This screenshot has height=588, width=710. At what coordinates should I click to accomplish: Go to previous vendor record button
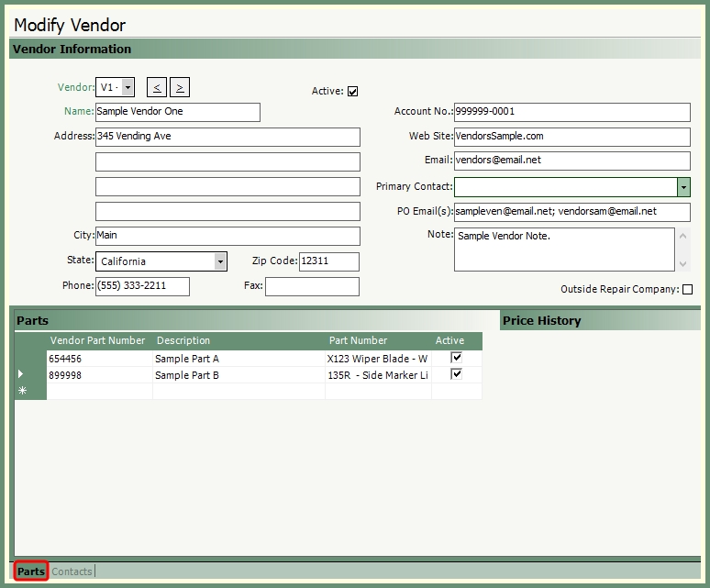point(157,87)
